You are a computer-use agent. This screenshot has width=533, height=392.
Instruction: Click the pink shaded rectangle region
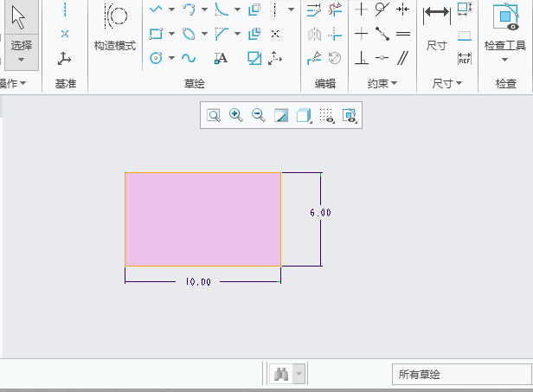(x=202, y=219)
